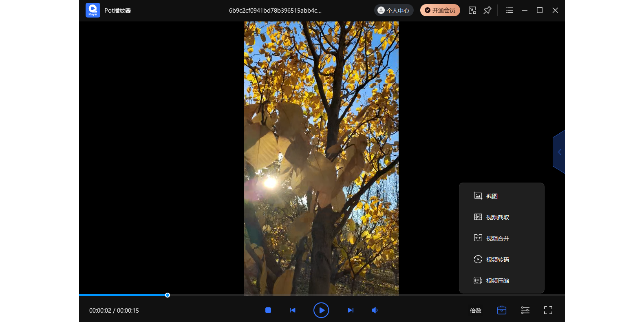
Task: Open the 个人中心 user center
Action: [x=394, y=10]
